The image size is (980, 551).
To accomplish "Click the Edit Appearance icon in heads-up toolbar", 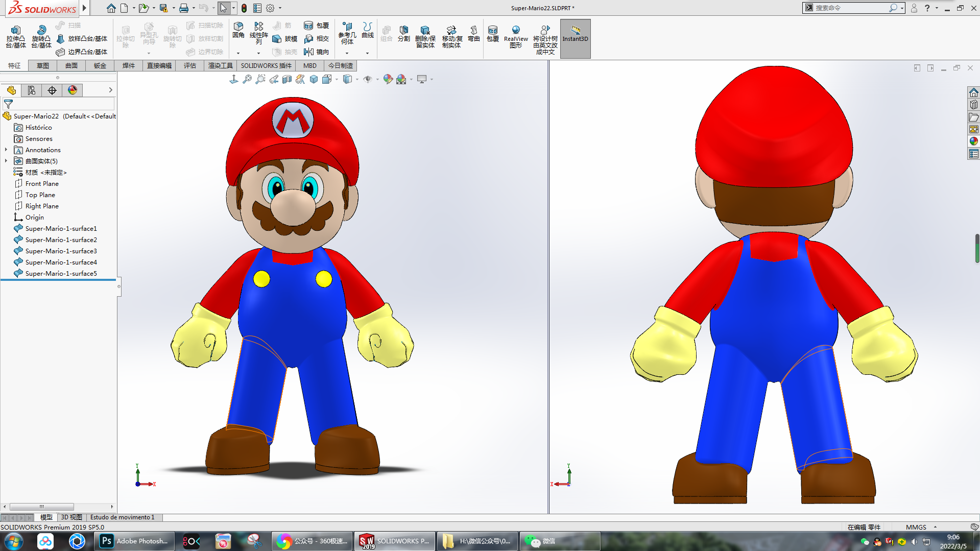I will tap(388, 79).
